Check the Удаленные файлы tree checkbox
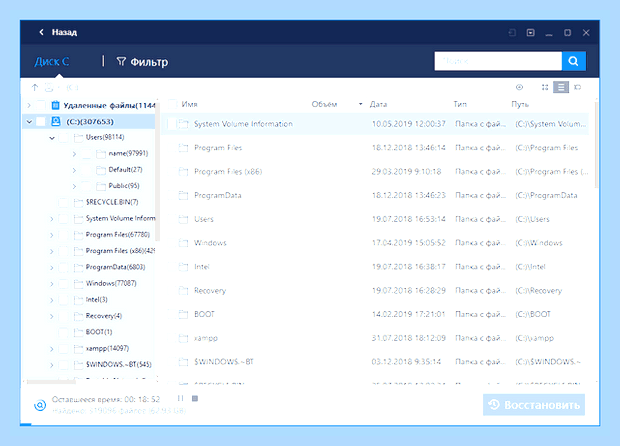Image resolution: width=620 pixels, height=446 pixels. 41,105
